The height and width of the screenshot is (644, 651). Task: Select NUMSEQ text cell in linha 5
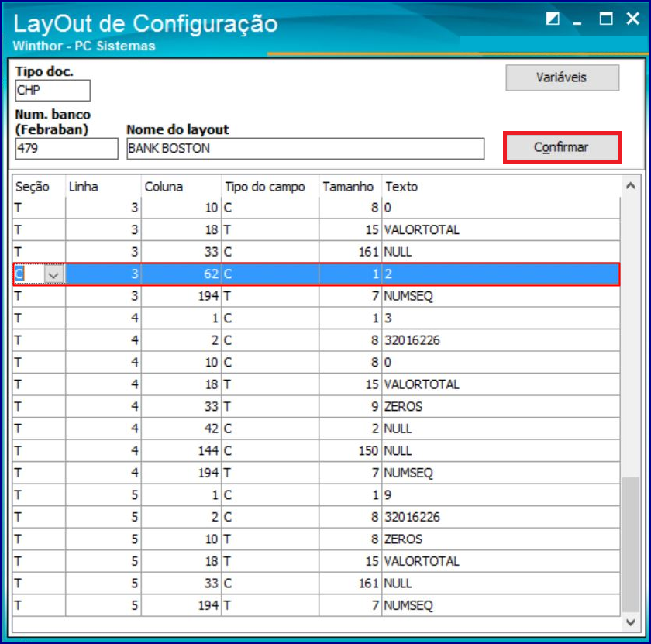(x=501, y=605)
